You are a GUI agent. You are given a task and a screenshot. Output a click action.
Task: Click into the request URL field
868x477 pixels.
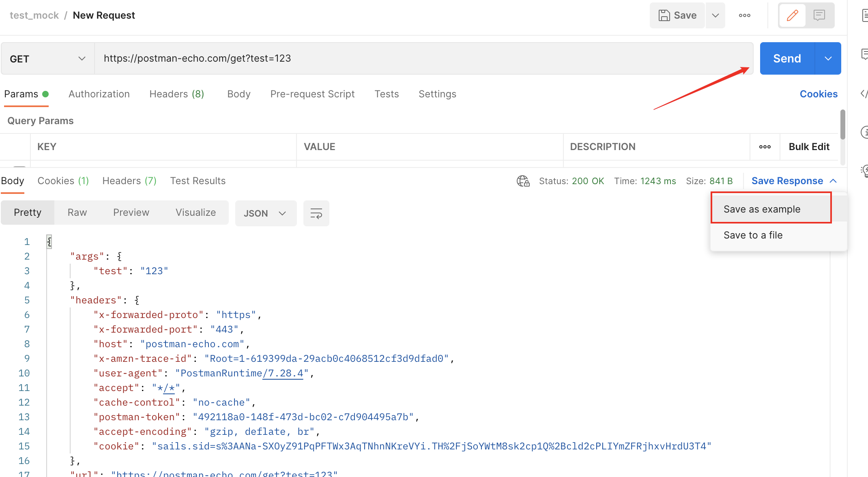[422, 59]
